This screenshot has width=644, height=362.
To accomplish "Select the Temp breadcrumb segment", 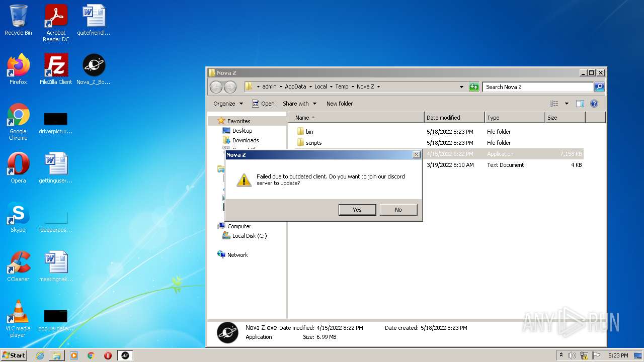I will [342, 86].
